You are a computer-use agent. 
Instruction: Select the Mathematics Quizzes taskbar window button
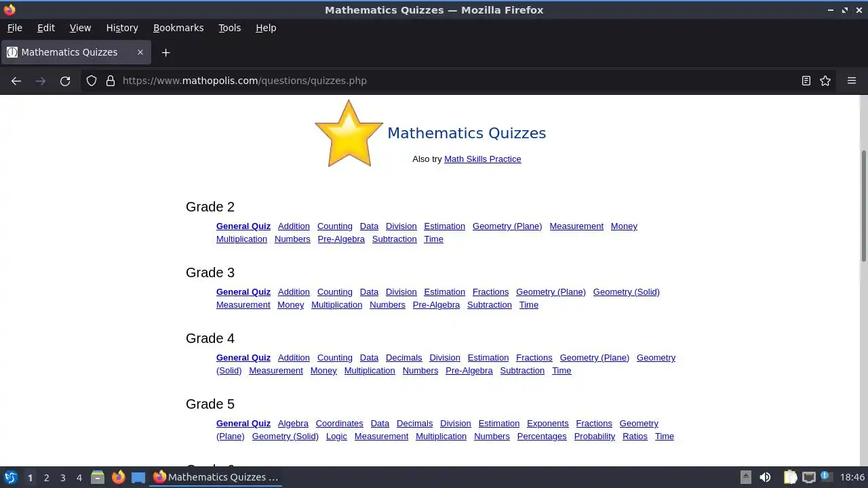coord(216,477)
